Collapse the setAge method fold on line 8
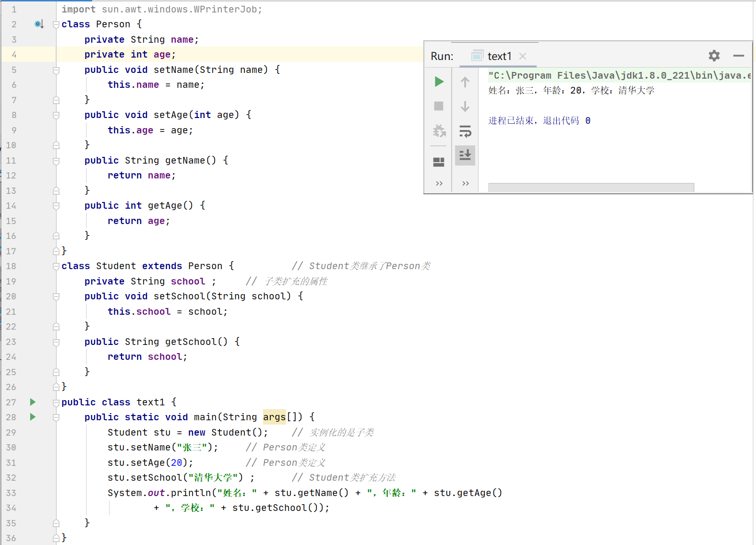756x545 pixels. (x=56, y=115)
